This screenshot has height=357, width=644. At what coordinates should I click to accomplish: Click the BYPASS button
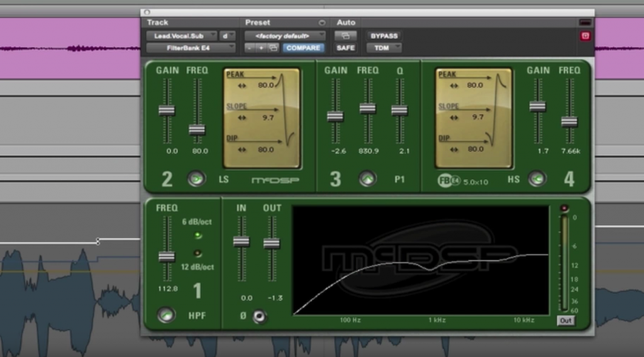[384, 36]
